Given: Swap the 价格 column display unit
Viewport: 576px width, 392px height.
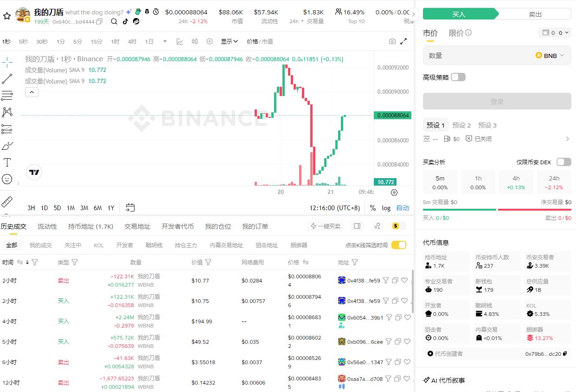Looking at the screenshot, I should tap(306, 262).
